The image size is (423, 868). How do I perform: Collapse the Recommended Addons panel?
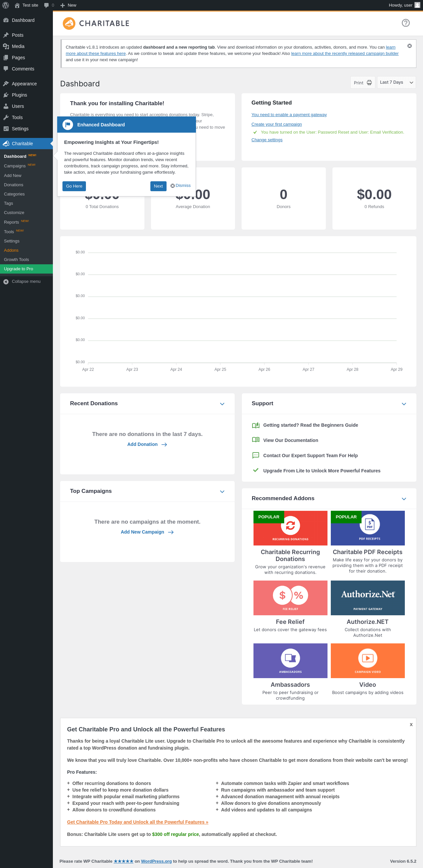[x=404, y=499]
